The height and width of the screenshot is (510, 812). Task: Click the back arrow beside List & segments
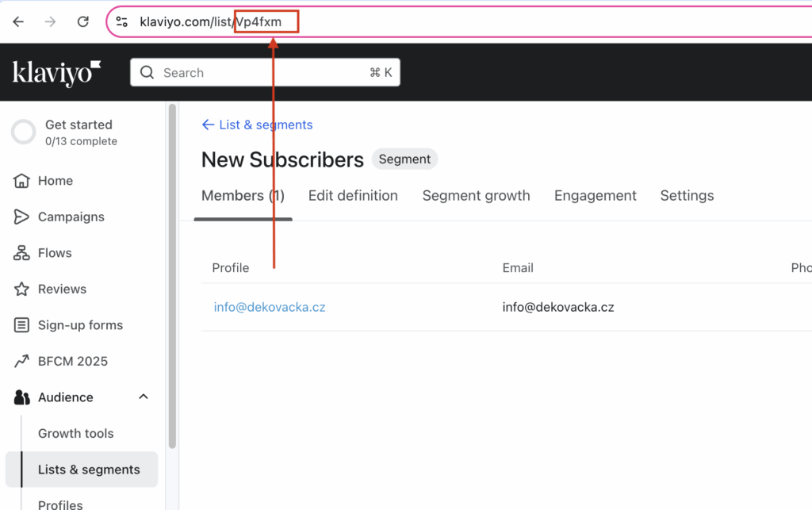click(208, 125)
